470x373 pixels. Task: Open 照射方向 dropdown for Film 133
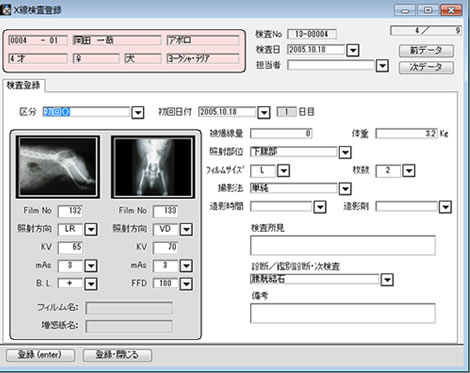click(x=186, y=229)
